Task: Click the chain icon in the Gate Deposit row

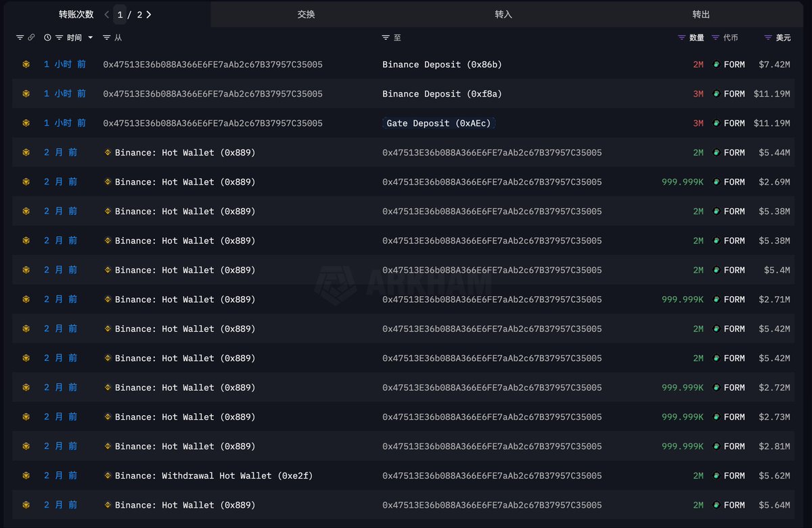Action: [26, 123]
